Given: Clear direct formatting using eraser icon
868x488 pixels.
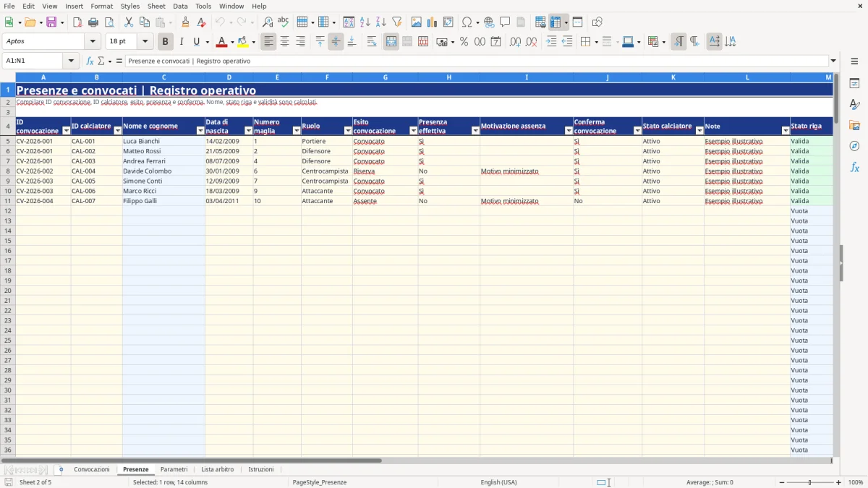Looking at the screenshot, I should (201, 22).
